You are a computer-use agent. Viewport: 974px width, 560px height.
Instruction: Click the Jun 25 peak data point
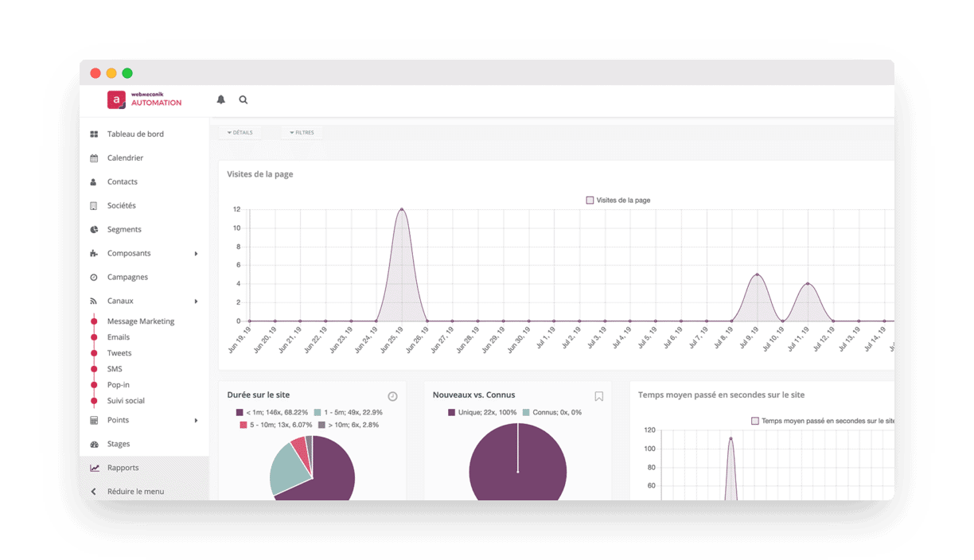402,209
